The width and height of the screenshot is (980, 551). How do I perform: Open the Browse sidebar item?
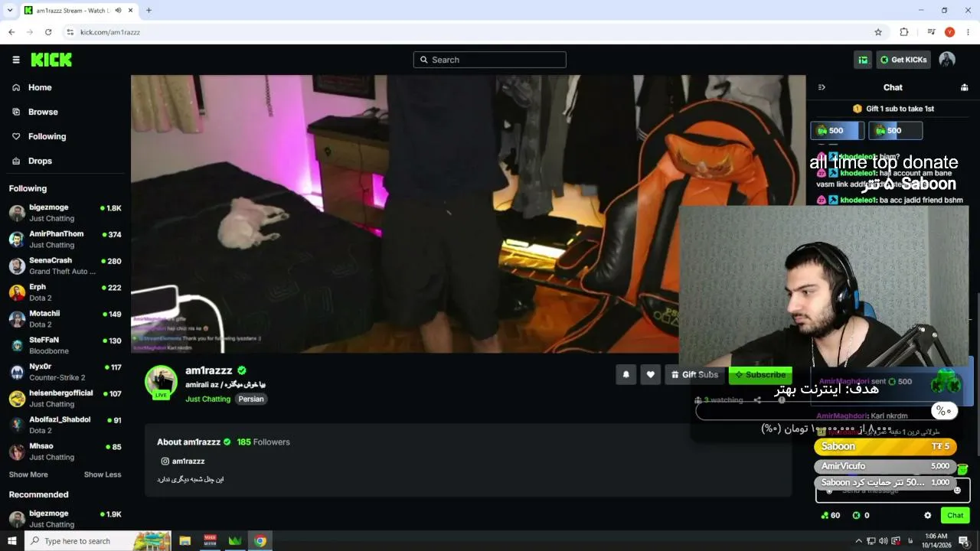[35, 112]
